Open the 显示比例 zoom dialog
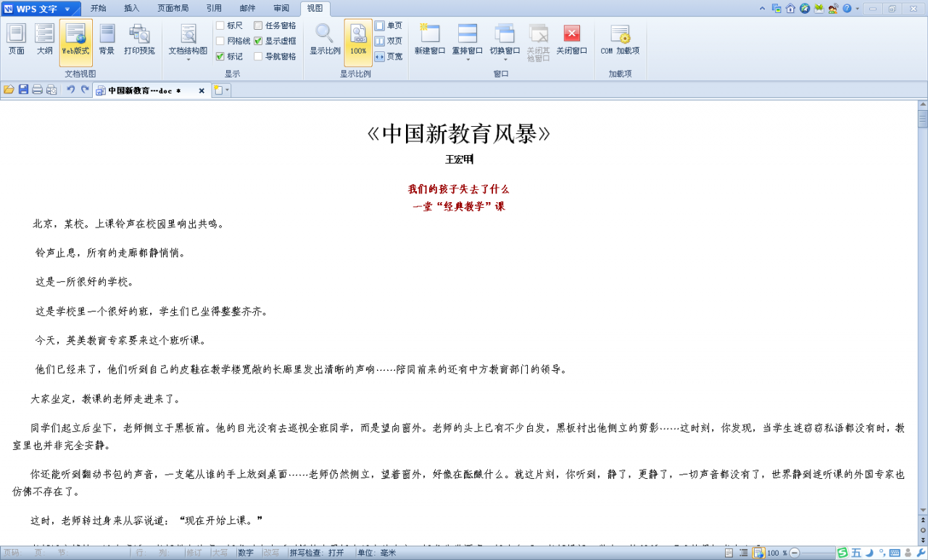The height and width of the screenshot is (560, 928). pyautogui.click(x=325, y=40)
